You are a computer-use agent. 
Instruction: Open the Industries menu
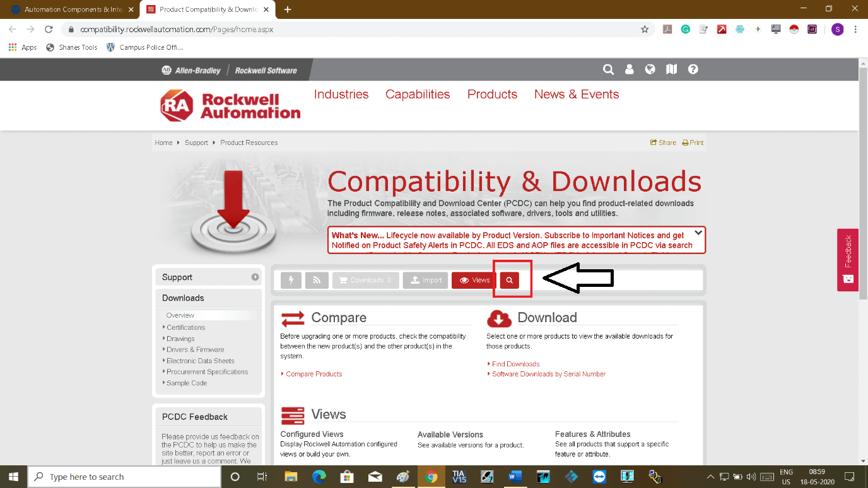tap(341, 94)
